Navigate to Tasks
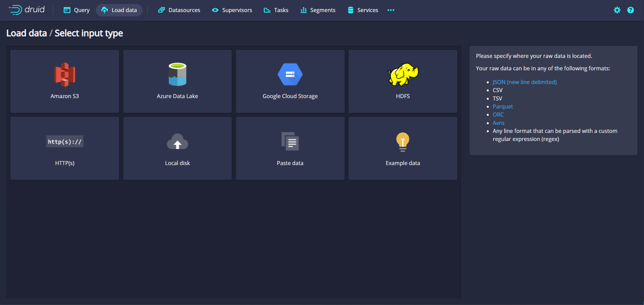This screenshot has height=305, width=644. point(276,10)
